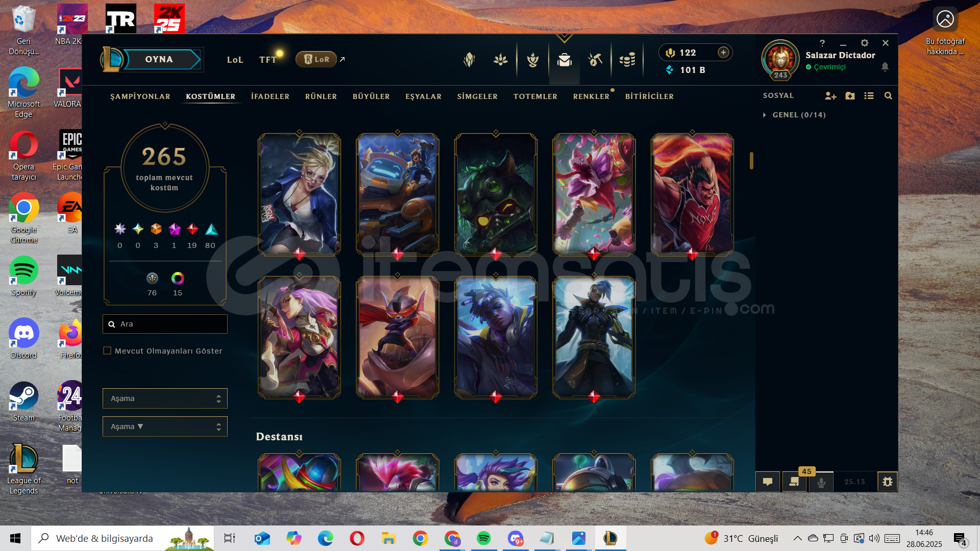
Task: Open the Collection bag icon
Action: [564, 60]
